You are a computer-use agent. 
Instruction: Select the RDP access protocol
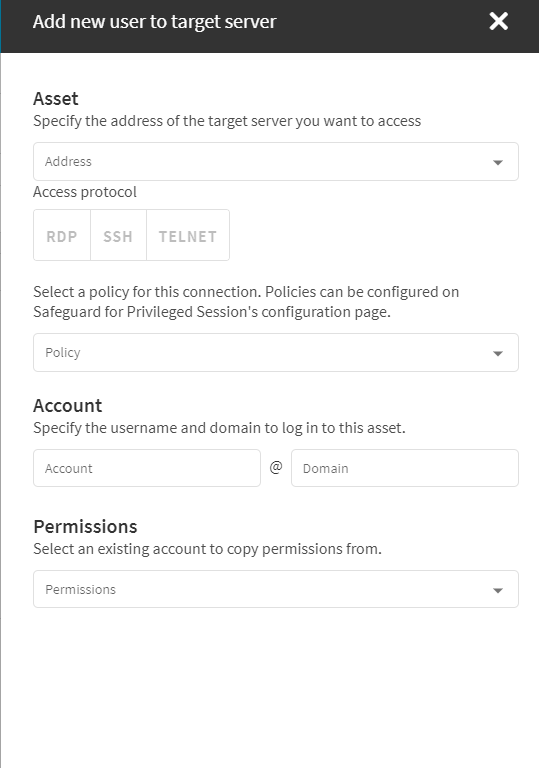coord(62,236)
